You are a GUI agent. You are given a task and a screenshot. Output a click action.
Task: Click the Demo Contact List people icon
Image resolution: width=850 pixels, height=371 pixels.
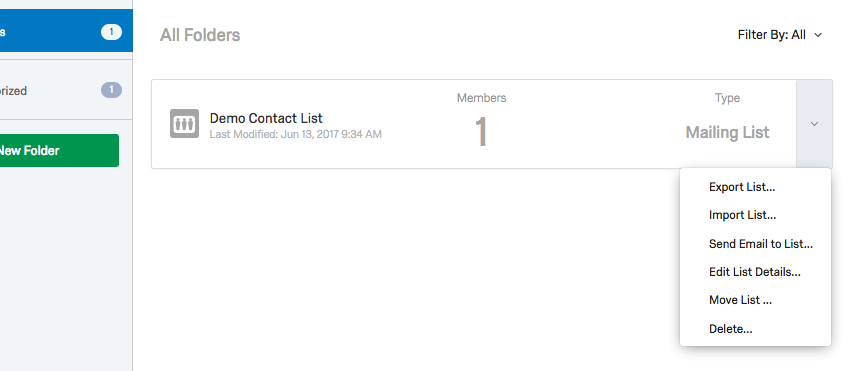coord(184,124)
